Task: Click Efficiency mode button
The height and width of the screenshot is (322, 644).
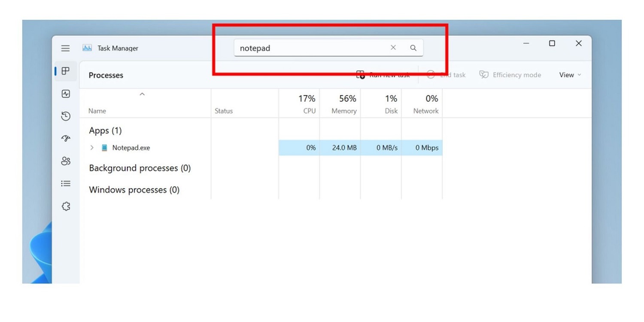Action: coord(510,75)
